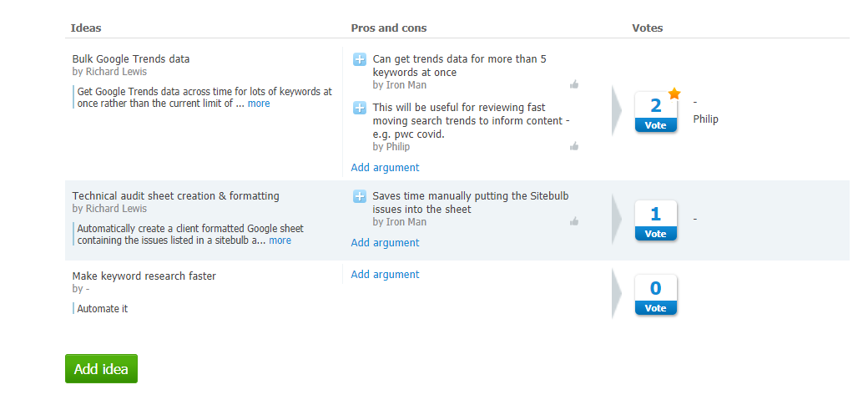
Task: Click the plus icon beside 'Can get trends data'
Action: pos(359,59)
